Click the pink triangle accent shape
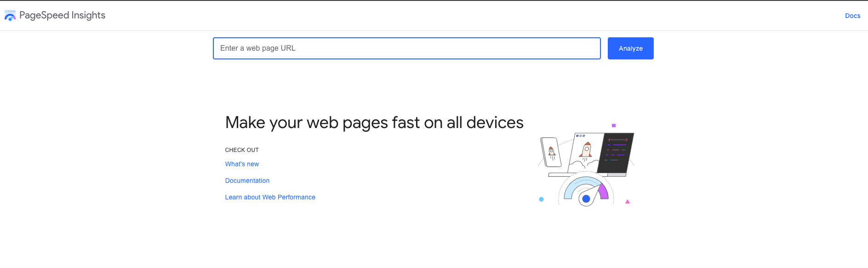 (x=628, y=201)
